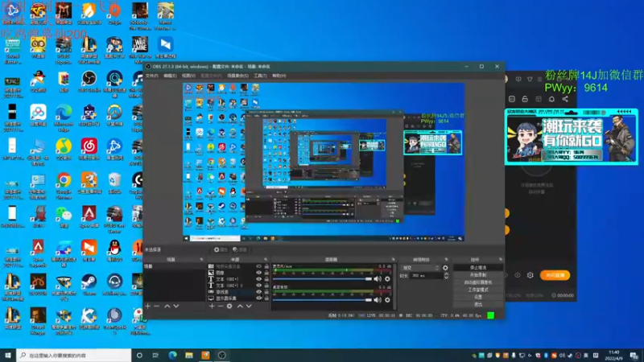Switch to OBS via its taskbar icon
Viewport: 644px width, 362px height.
[222, 356]
